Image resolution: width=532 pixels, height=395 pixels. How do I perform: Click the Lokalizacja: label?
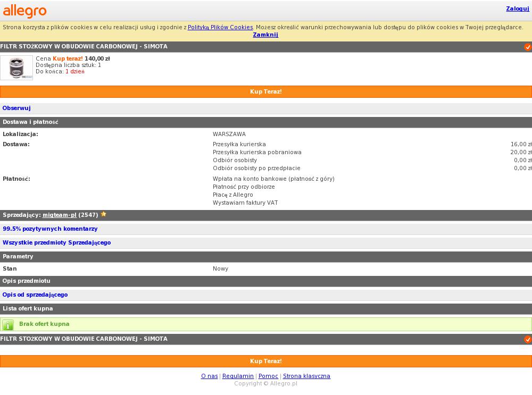pyautogui.click(x=20, y=135)
